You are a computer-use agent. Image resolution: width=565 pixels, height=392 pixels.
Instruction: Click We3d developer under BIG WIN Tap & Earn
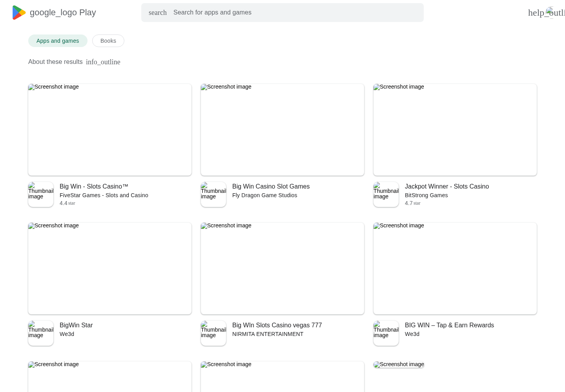pyautogui.click(x=412, y=334)
